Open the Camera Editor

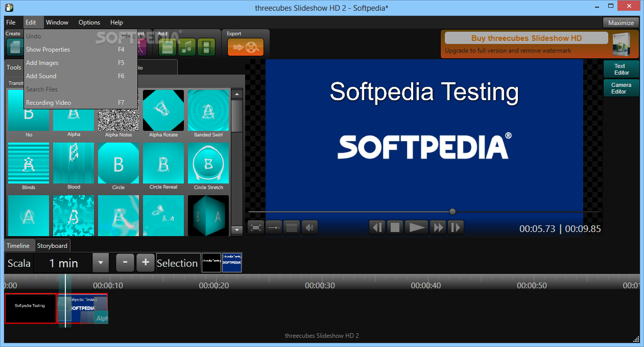click(x=621, y=88)
